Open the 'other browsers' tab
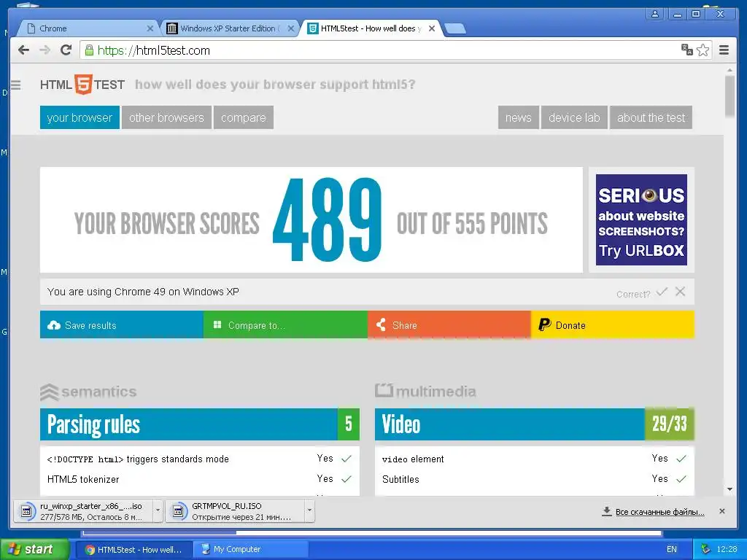Viewport: 747px width, 560px height. (x=166, y=117)
